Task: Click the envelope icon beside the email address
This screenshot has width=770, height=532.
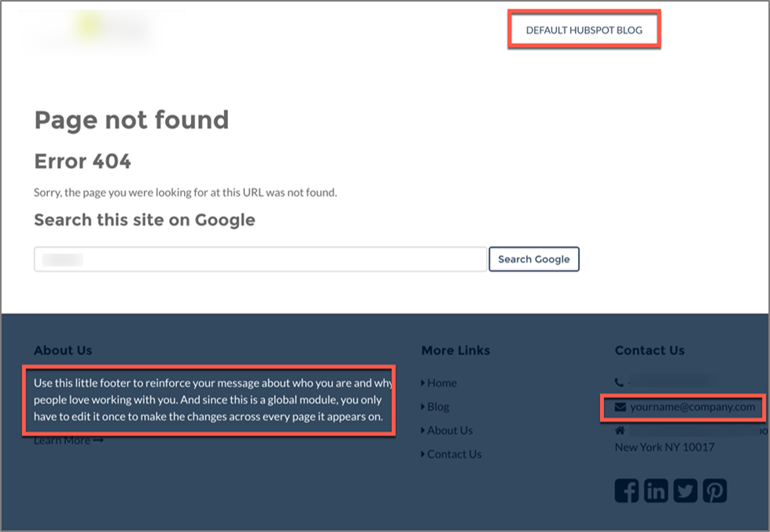Action: [621, 407]
